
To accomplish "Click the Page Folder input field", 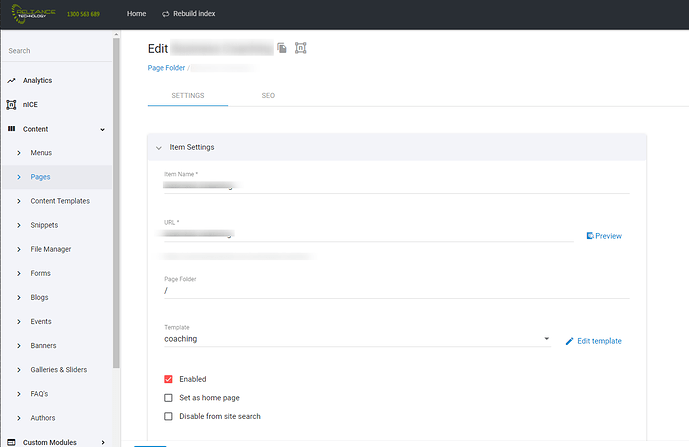I will (396, 291).
